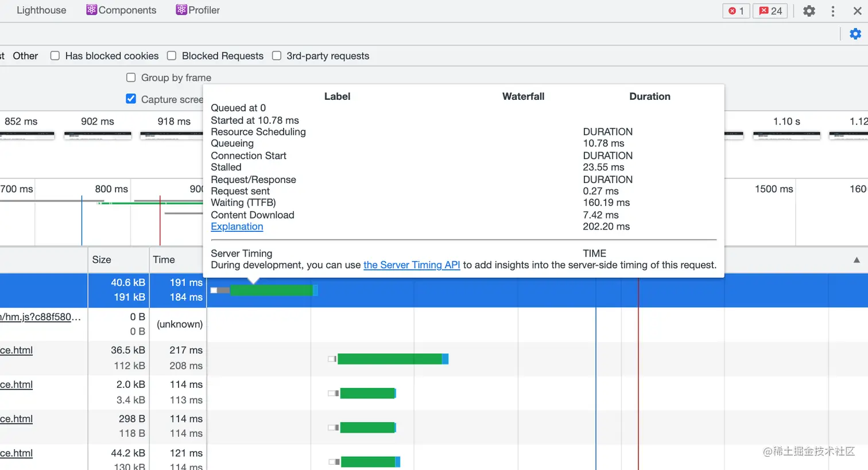
Task: Click the issues count badge showing 24
Action: [x=770, y=11]
